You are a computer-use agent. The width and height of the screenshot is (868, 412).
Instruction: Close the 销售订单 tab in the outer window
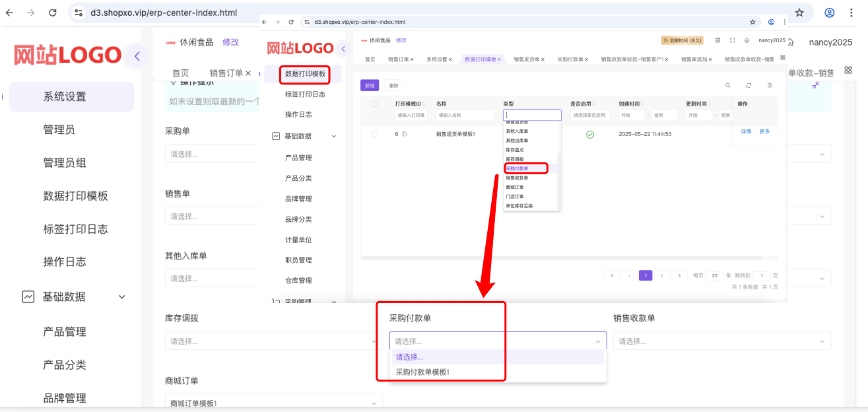pyautogui.click(x=248, y=73)
